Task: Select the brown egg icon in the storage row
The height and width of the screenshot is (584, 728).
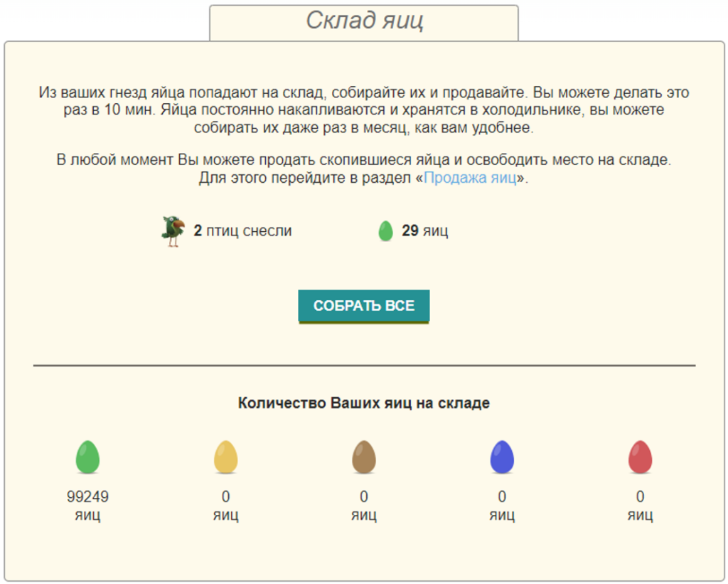Action: point(364,457)
